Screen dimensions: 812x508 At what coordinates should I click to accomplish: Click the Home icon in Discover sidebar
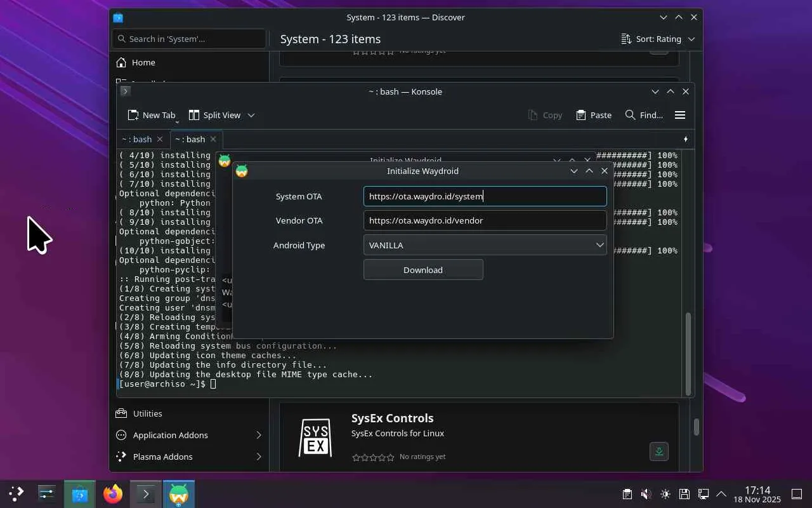[121, 62]
